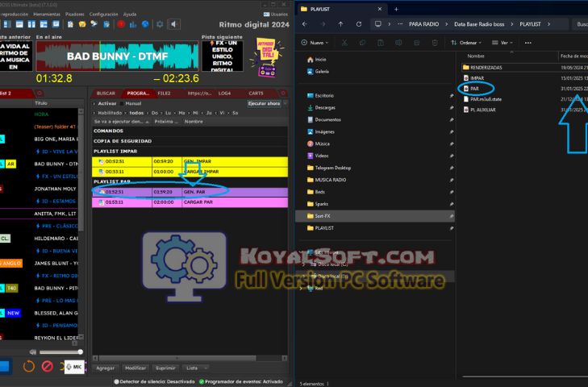The width and height of the screenshot is (588, 387).
Task: Expand breadcrumb chevron after PLAYLIST
Action: [x=549, y=24]
